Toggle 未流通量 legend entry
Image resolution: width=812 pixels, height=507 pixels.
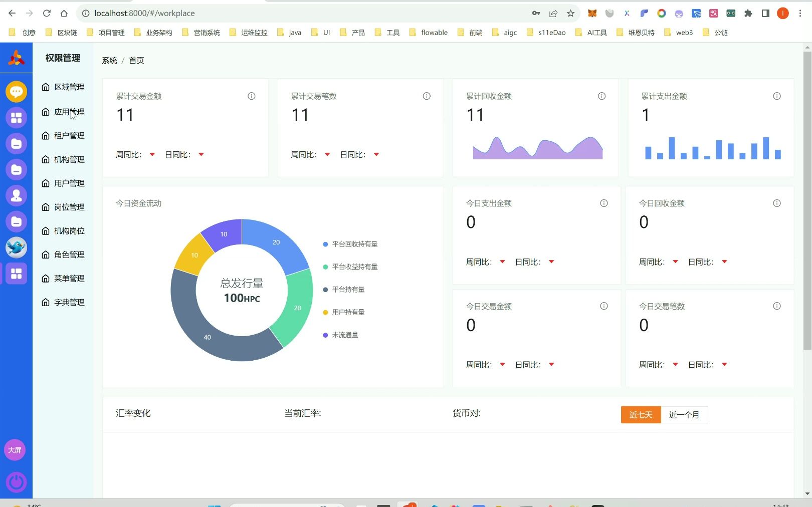[341, 335]
